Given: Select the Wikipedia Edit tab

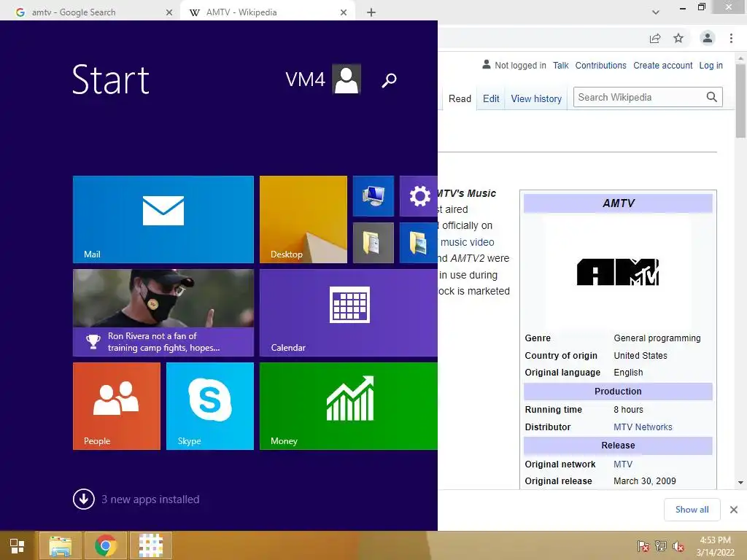Looking at the screenshot, I should [491, 98].
